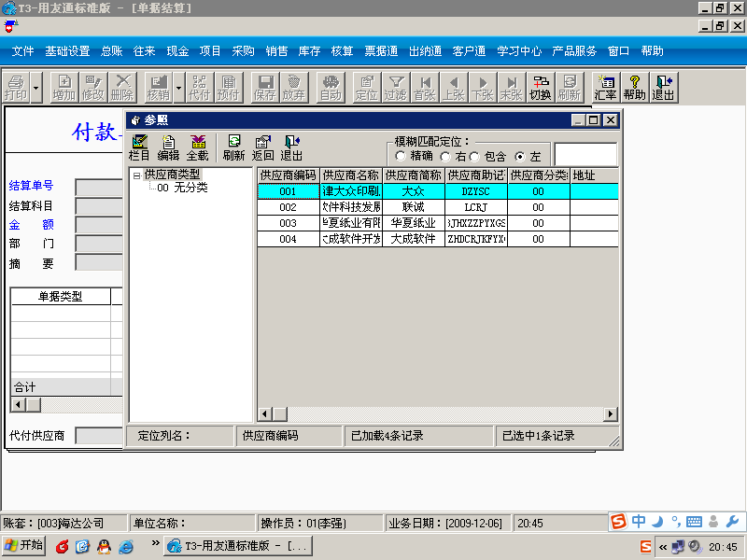Click the fuzzy match search input field
Viewport: 747px width, 560px height.
click(x=586, y=155)
